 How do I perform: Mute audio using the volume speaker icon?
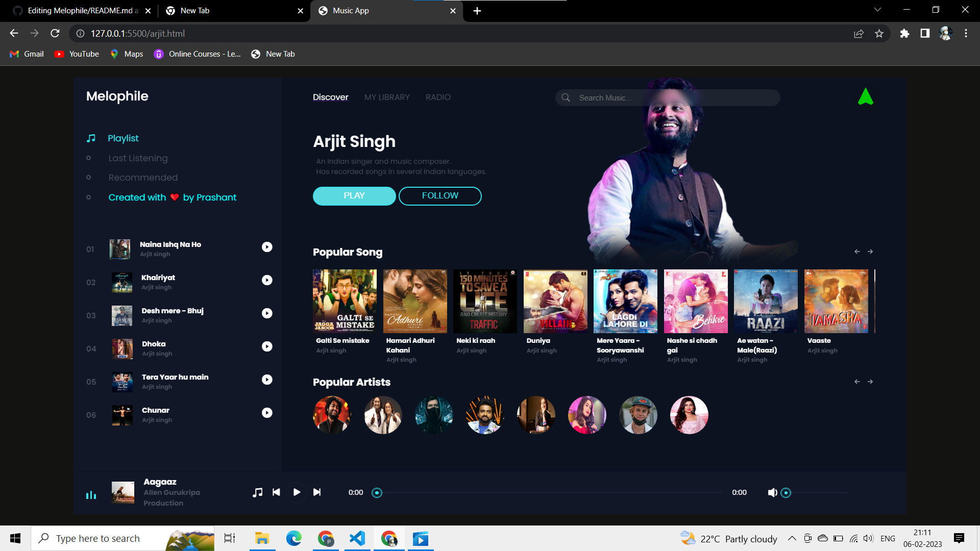click(772, 492)
